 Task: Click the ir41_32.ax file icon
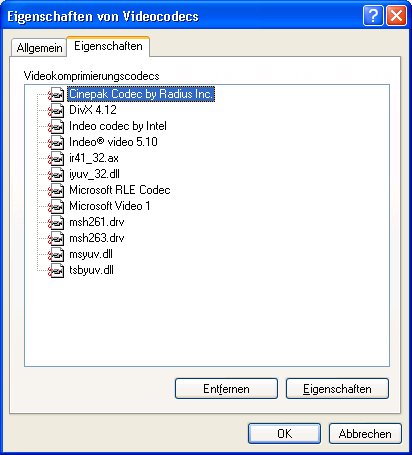pyautogui.click(x=56, y=159)
